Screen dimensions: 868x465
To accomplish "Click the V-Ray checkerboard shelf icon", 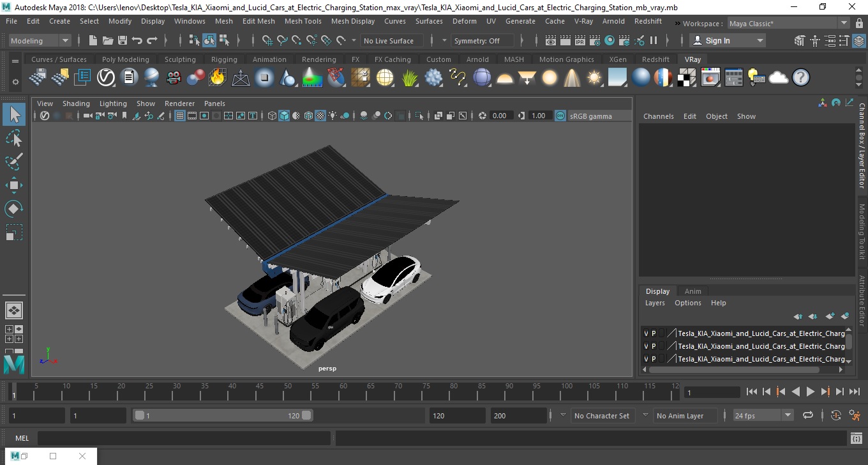I will 687,78.
